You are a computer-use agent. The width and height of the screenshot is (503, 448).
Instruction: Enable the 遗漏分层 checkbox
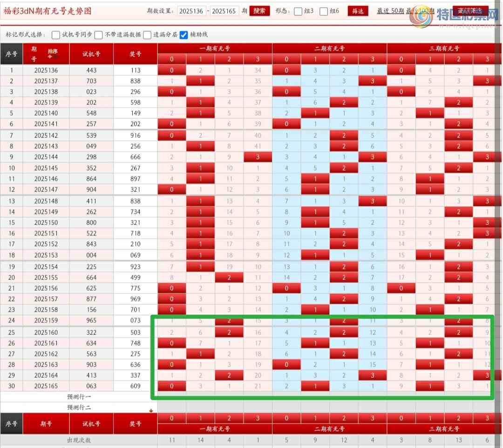(147, 35)
